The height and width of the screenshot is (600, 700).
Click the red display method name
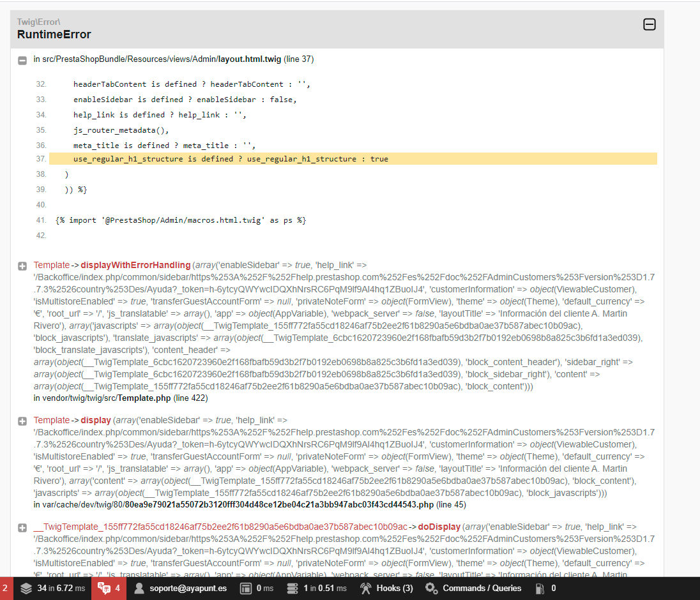tap(96, 420)
